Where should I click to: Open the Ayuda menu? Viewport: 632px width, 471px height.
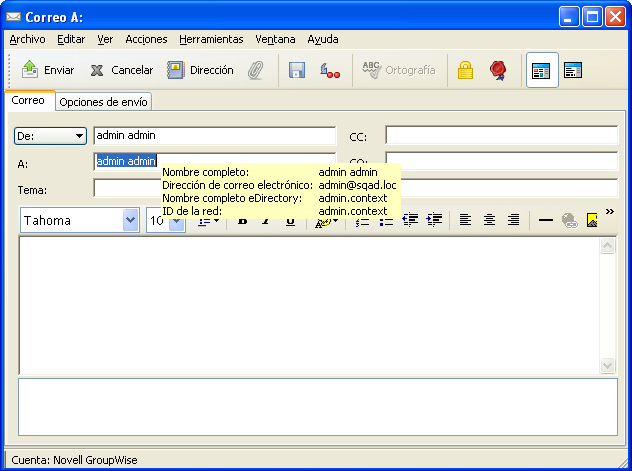(323, 39)
